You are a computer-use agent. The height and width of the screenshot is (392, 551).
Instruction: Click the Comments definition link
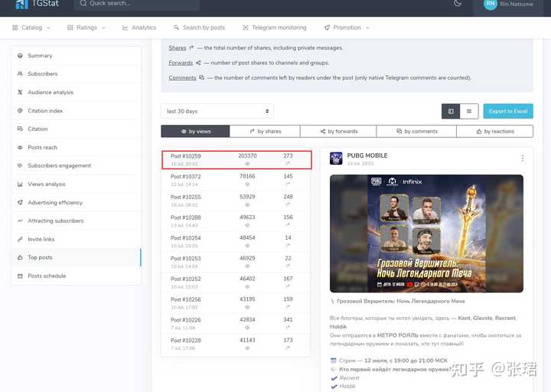pyautogui.click(x=182, y=77)
